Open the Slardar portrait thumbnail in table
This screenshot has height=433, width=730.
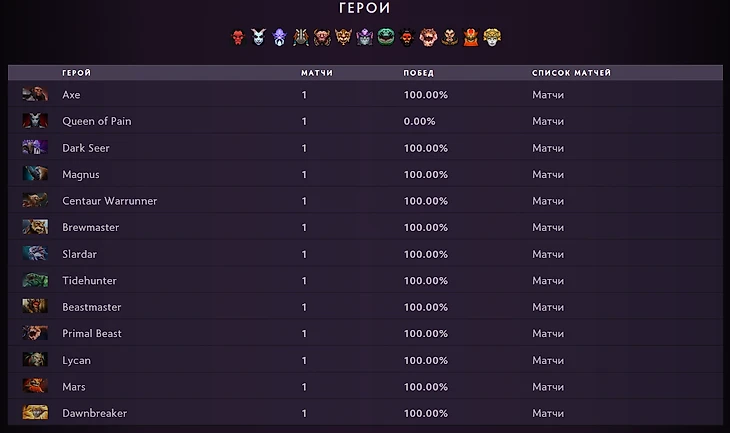point(35,254)
